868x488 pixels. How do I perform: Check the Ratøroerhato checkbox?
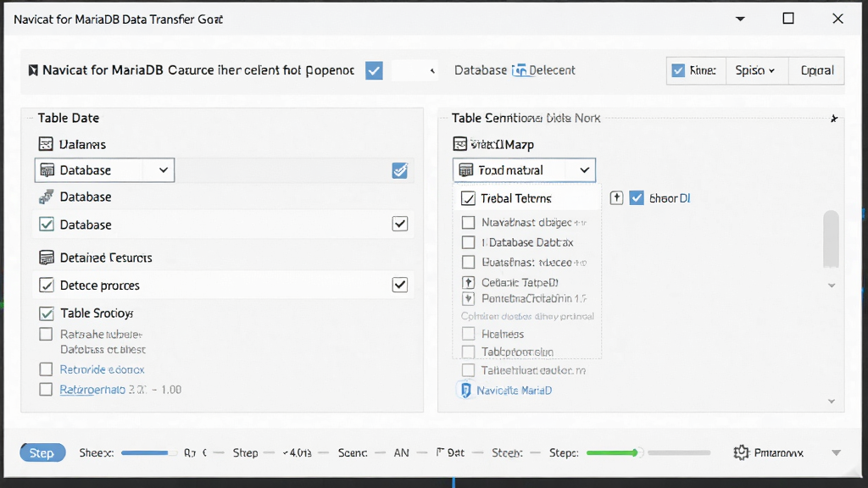coord(46,390)
